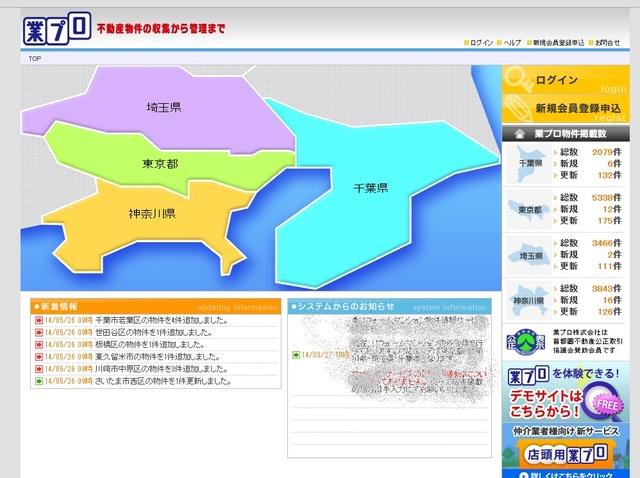Click the green icon beside 14/03/27 system notice
This screenshot has height=478, width=640.
296,355
